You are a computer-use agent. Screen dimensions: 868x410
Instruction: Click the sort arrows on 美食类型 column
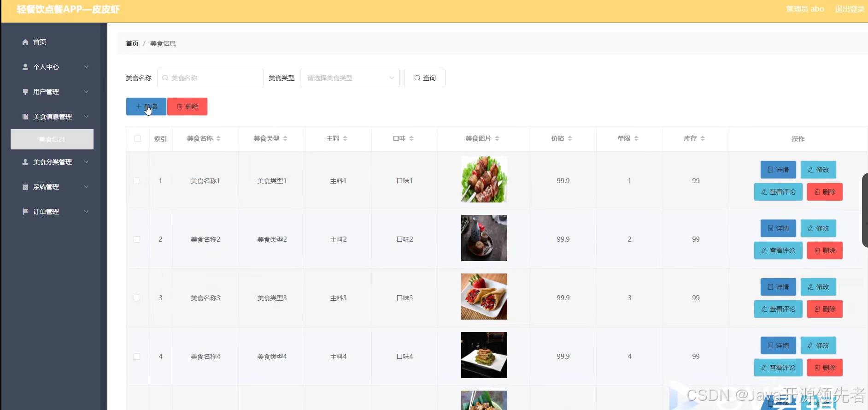285,138
